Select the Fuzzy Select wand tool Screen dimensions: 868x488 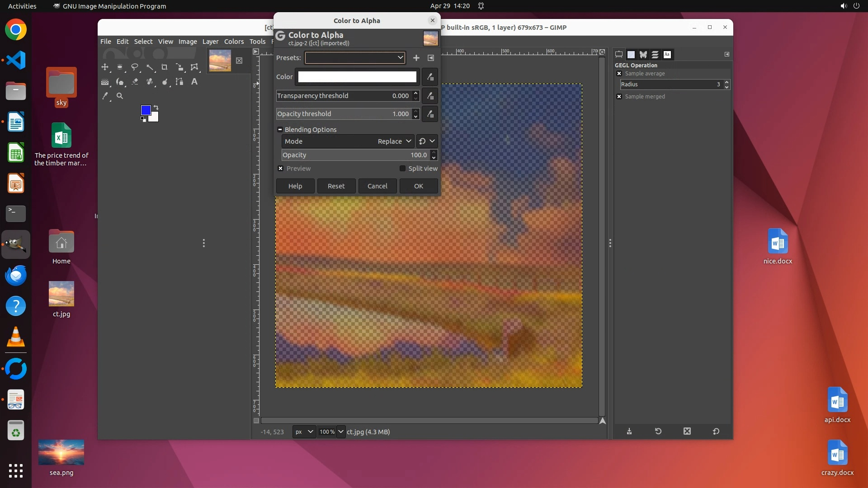click(150, 67)
